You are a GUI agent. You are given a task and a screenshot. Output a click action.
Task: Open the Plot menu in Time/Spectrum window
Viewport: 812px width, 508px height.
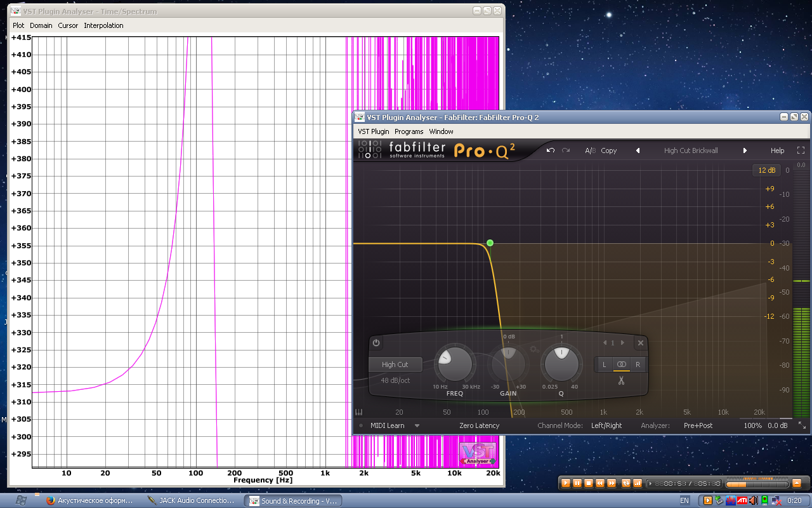[x=18, y=25]
